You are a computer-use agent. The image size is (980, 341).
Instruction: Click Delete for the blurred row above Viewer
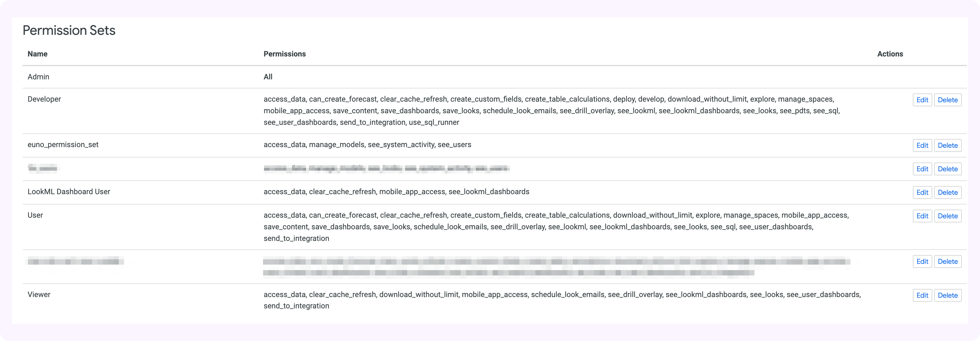pos(947,262)
